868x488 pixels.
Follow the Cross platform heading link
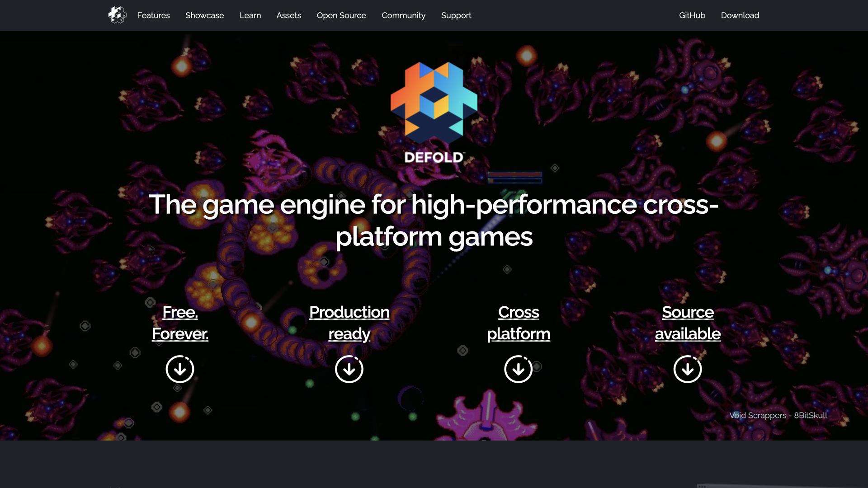(518, 323)
